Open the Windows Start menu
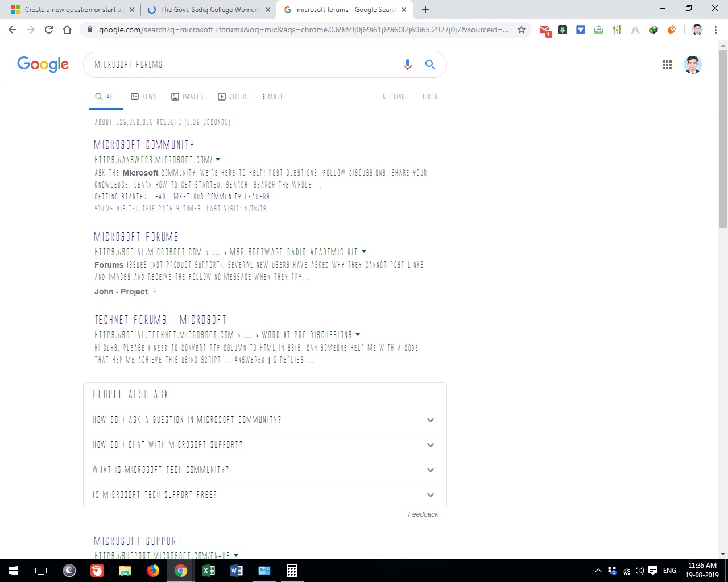This screenshot has width=728, height=582. point(14,571)
